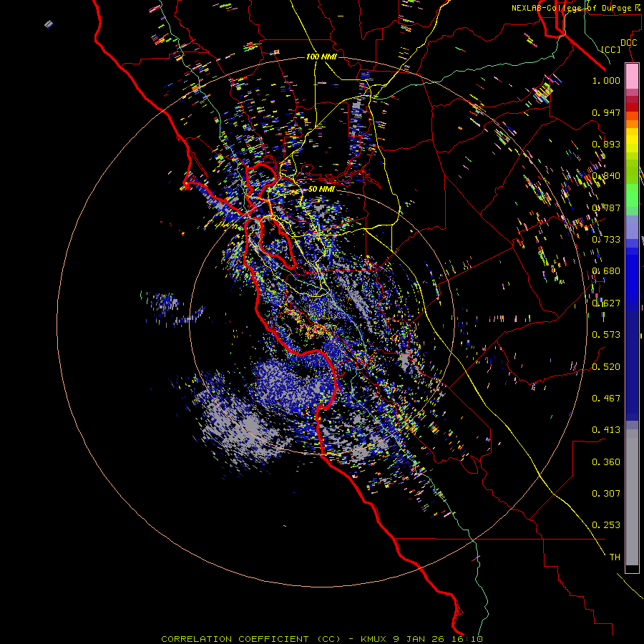This screenshot has height=644, width=644.
Task: Click the 50 NMI range ring label
Action: (x=321, y=189)
